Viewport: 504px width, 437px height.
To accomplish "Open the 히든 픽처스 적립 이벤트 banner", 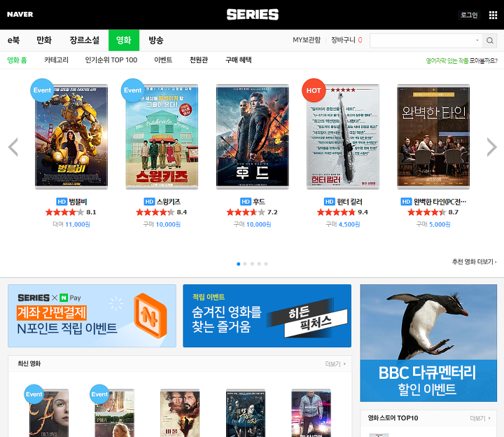I will pos(267,316).
